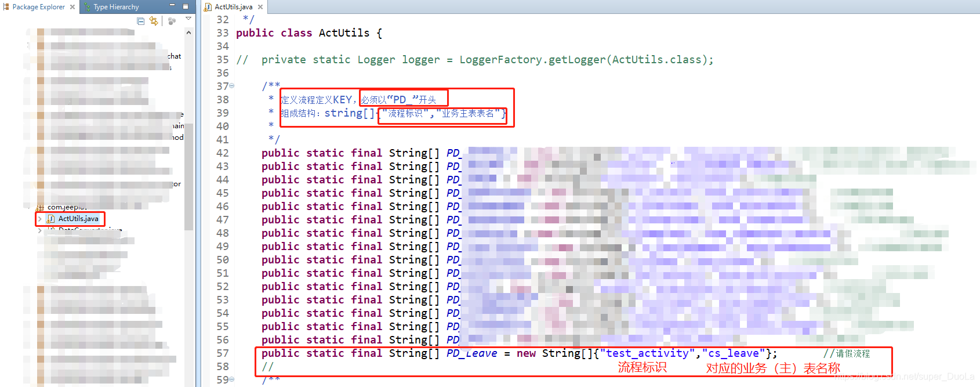Click the PD_Leave constant name on line 57
980x387 pixels.
pyautogui.click(x=471, y=353)
